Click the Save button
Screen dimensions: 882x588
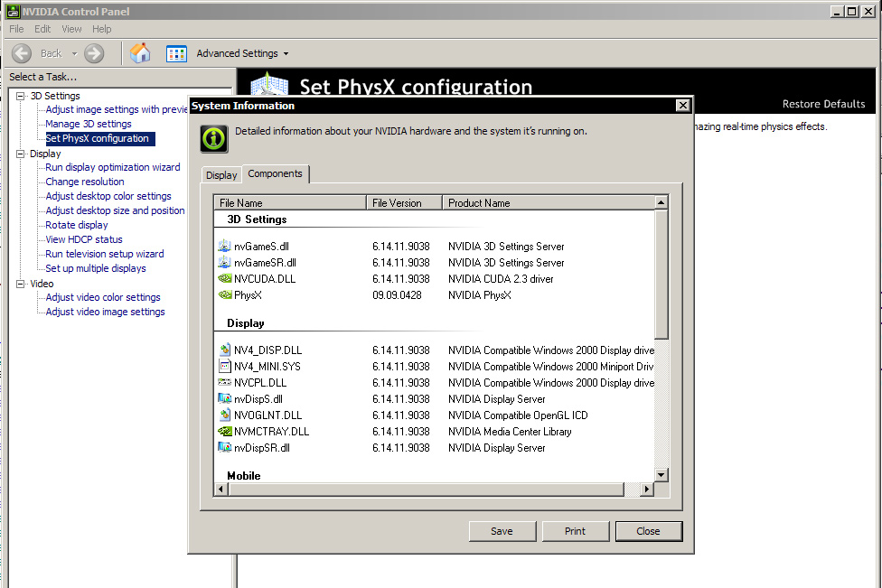coord(502,531)
